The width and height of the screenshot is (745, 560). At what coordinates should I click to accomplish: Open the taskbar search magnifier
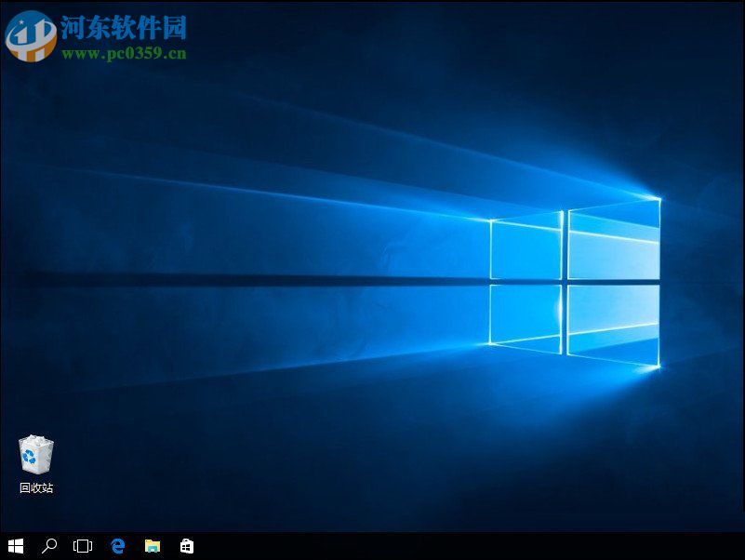click(49, 546)
